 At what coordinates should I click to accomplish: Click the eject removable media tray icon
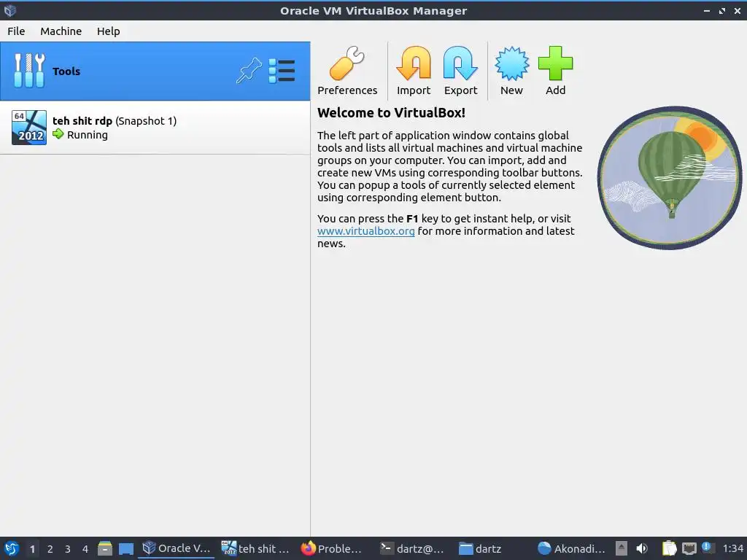coord(621,548)
